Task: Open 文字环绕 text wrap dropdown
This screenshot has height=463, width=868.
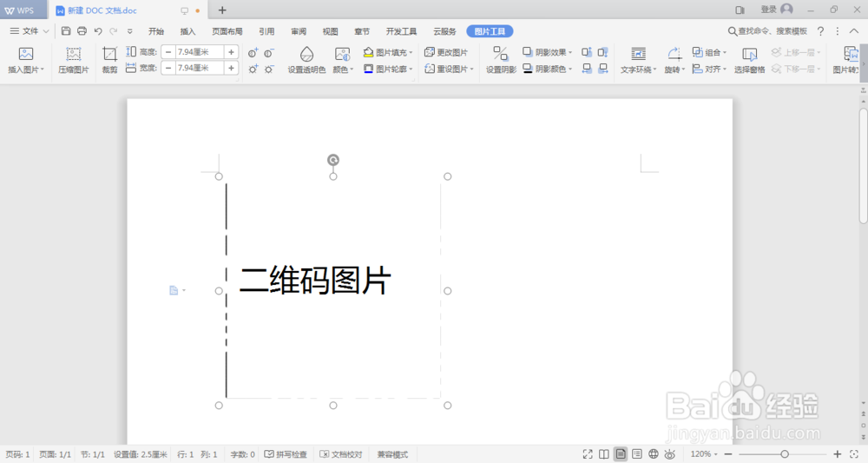Action: [x=638, y=69]
